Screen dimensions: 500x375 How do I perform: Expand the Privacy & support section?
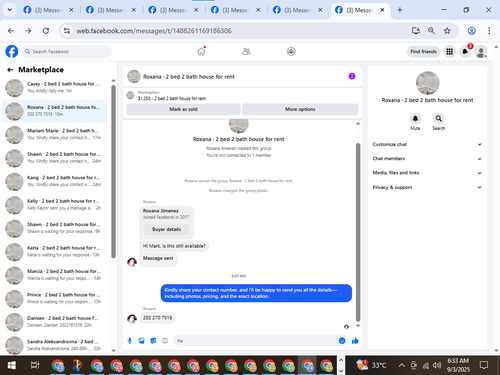click(x=427, y=187)
